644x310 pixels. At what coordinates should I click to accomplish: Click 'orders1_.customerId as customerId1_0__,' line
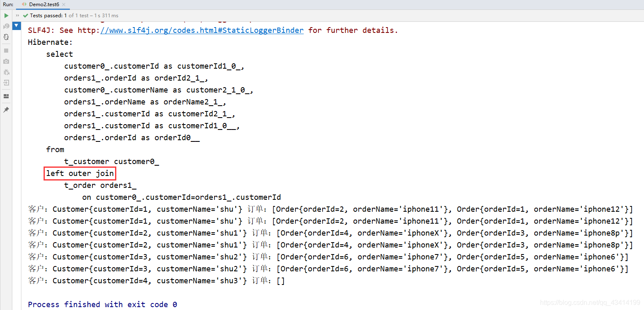152,126
